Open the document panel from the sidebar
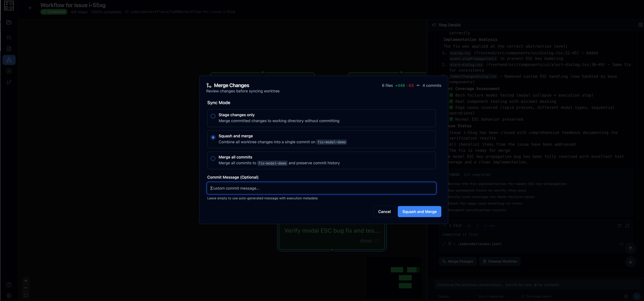The height and width of the screenshot is (301, 644). 9,49
